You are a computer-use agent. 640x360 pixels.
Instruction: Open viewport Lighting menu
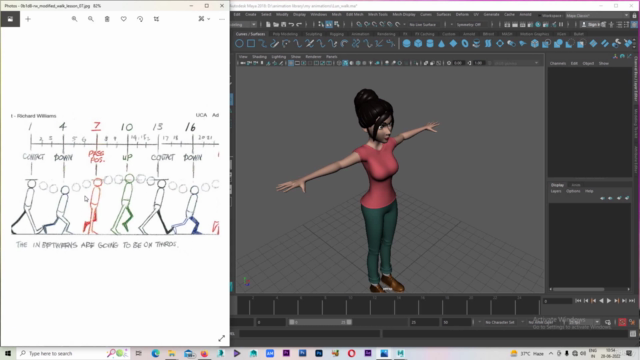[x=279, y=57]
